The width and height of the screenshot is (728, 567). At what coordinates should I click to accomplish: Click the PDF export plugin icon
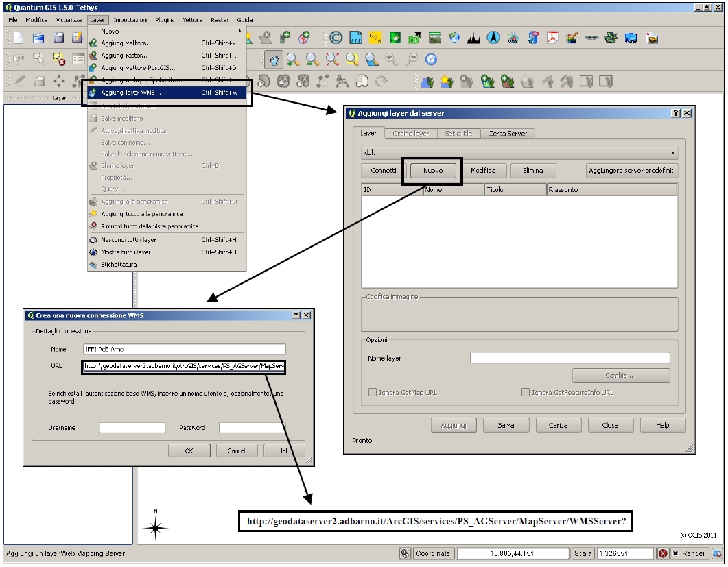552,38
